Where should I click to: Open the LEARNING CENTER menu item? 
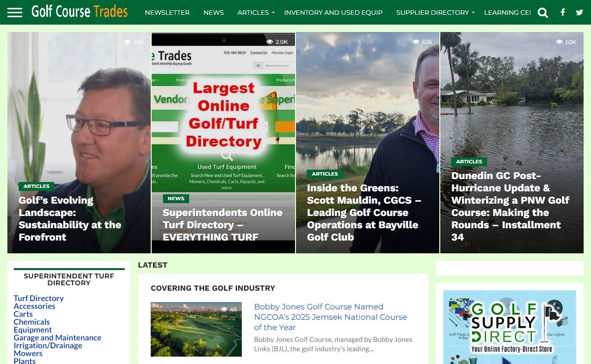[x=507, y=12]
